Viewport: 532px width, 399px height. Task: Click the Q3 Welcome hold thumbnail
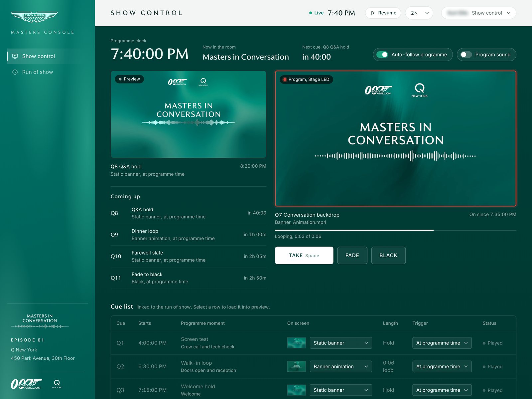coord(297,390)
